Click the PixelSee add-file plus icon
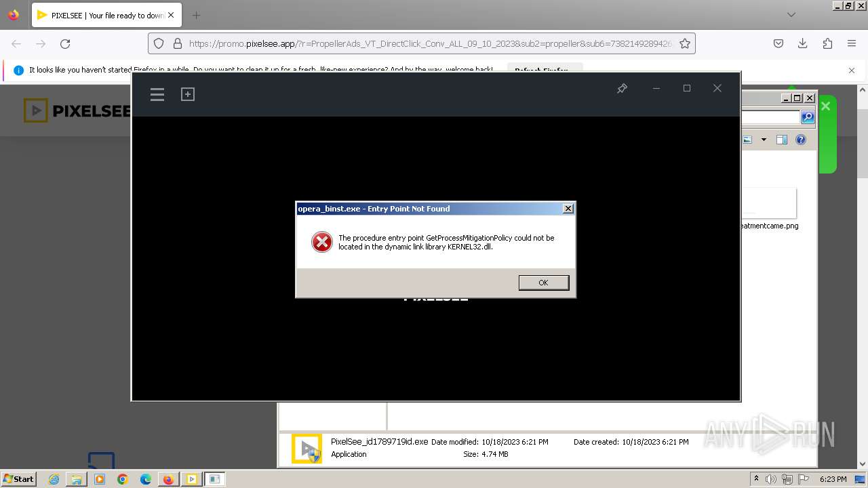 (188, 94)
